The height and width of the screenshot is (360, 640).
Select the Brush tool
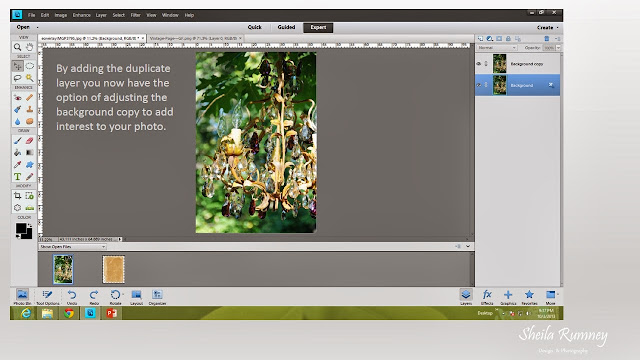click(18, 141)
